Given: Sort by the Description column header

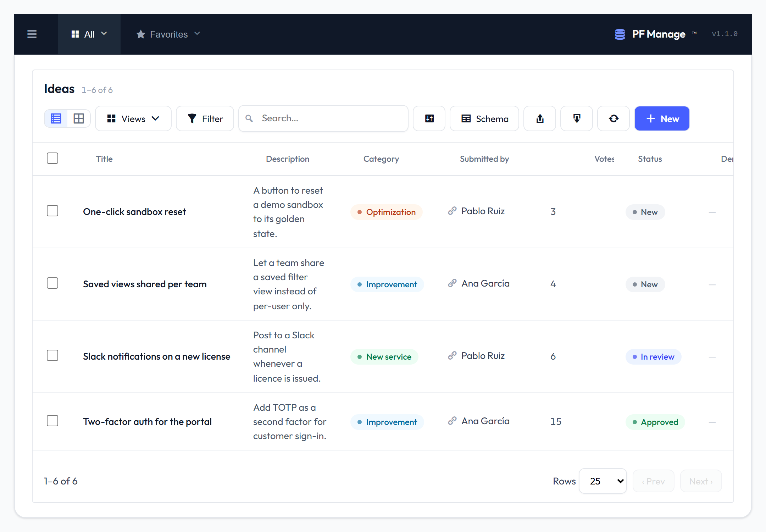Looking at the screenshot, I should [x=288, y=159].
